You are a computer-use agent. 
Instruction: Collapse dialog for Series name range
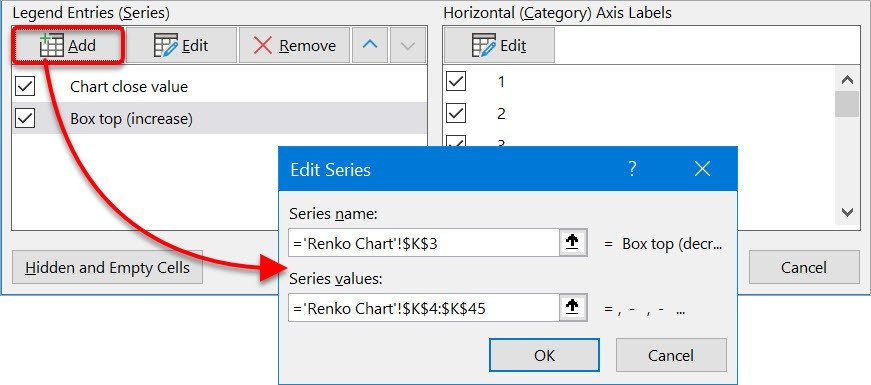point(573,243)
